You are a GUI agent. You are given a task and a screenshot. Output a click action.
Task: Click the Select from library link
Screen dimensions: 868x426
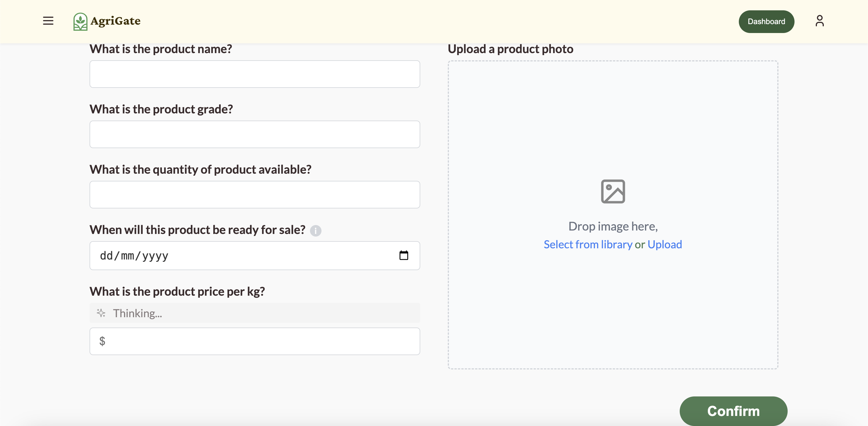click(588, 244)
